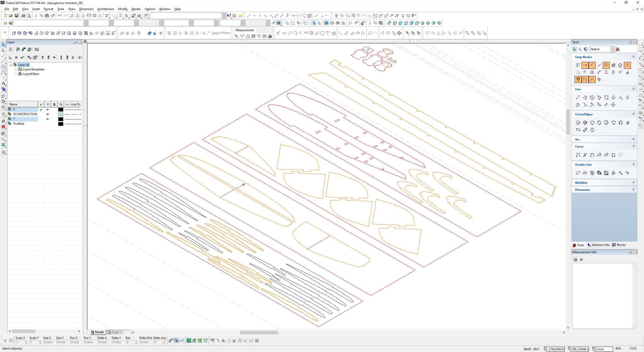Viewport: 644px width, 352px height.
Task: Click the Print toolbar icon
Action: 23,16
